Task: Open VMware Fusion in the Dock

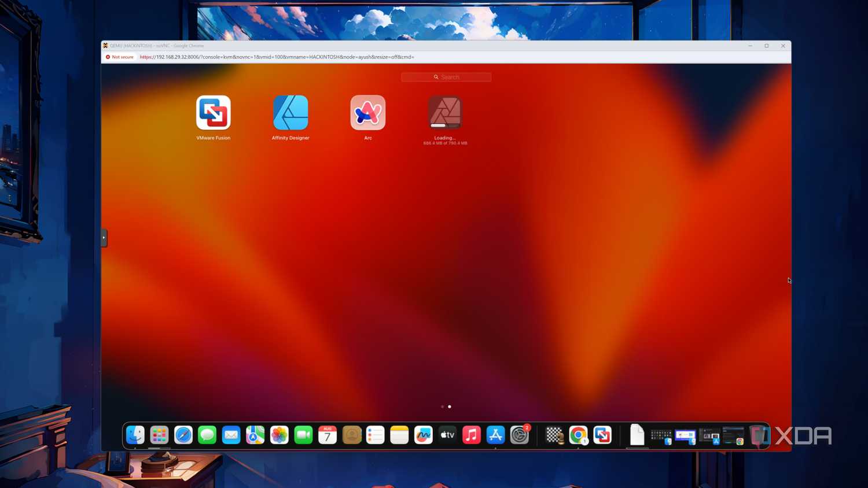Action: click(x=602, y=435)
